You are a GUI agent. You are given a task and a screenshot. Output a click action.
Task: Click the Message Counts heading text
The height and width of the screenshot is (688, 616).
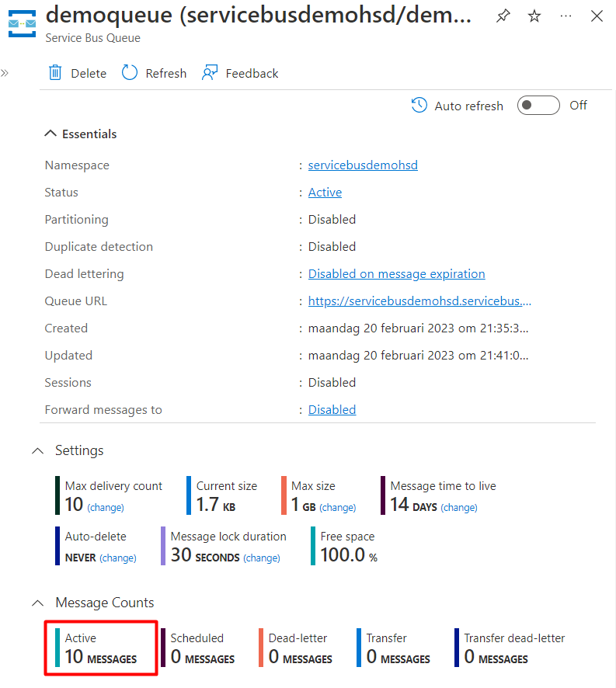point(105,603)
